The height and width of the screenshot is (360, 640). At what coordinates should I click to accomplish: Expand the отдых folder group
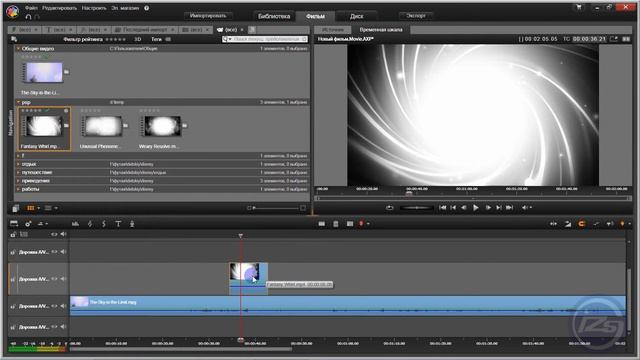(x=18, y=164)
